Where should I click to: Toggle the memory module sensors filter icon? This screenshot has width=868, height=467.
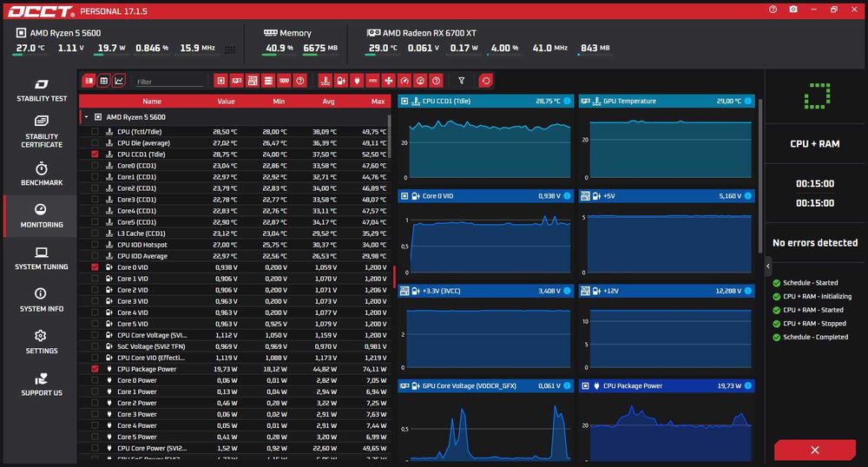(x=285, y=81)
